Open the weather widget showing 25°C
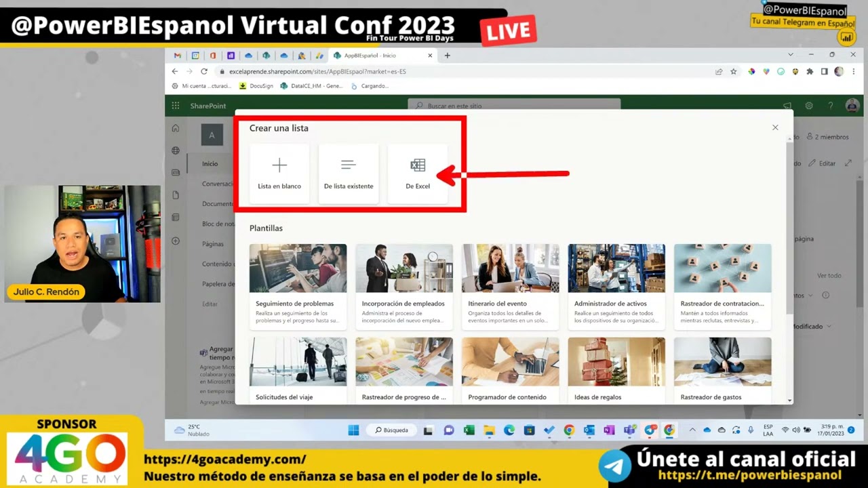This screenshot has width=868, height=488. coord(192,430)
